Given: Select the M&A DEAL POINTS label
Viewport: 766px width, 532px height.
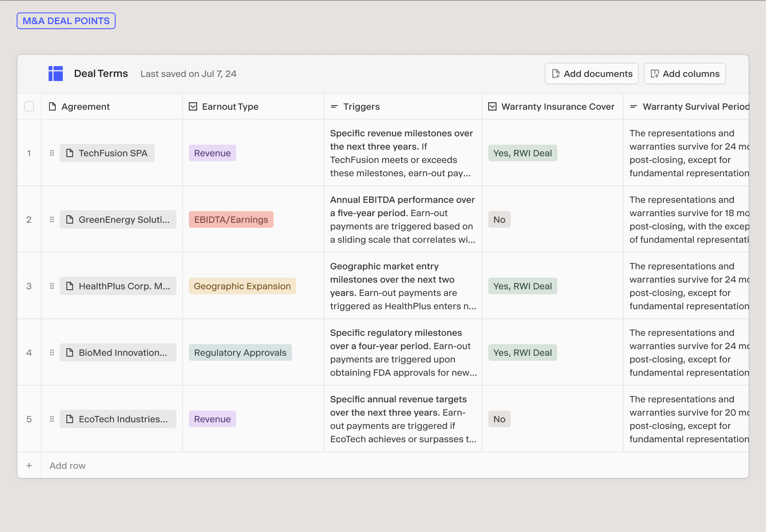Looking at the screenshot, I should [x=66, y=20].
